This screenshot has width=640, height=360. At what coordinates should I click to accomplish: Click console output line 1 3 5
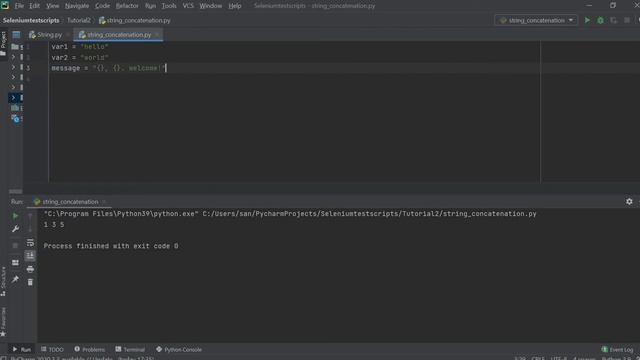point(54,224)
